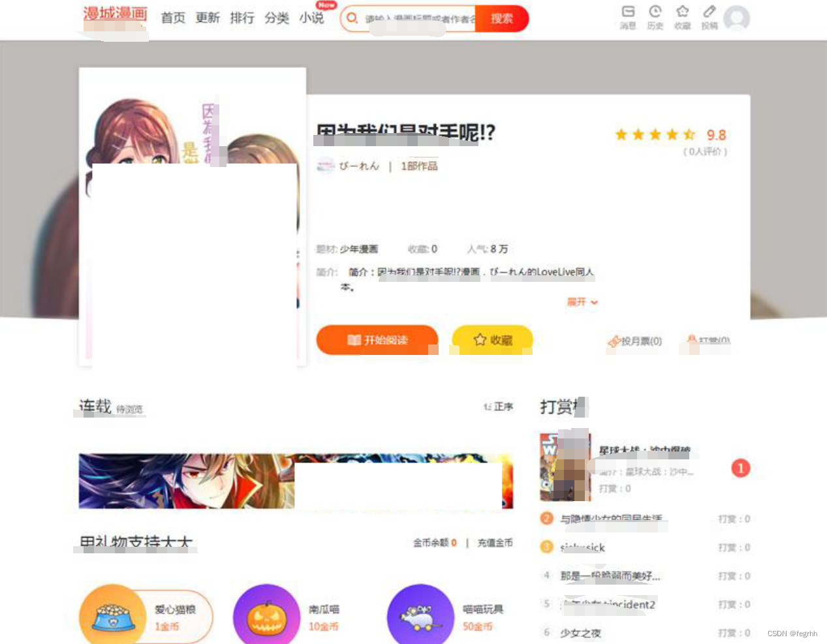This screenshot has width=827, height=644.
Task: Rate the comic by clicking the fifth star
Action: tap(689, 134)
